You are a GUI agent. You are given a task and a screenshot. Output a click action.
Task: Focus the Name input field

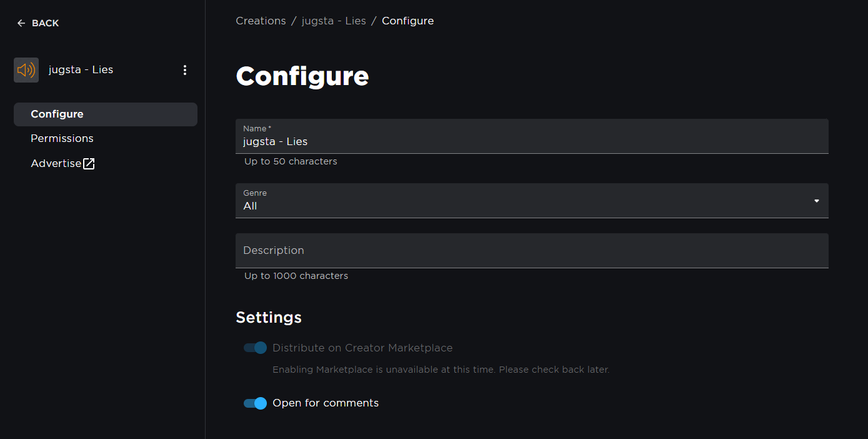coord(531,142)
